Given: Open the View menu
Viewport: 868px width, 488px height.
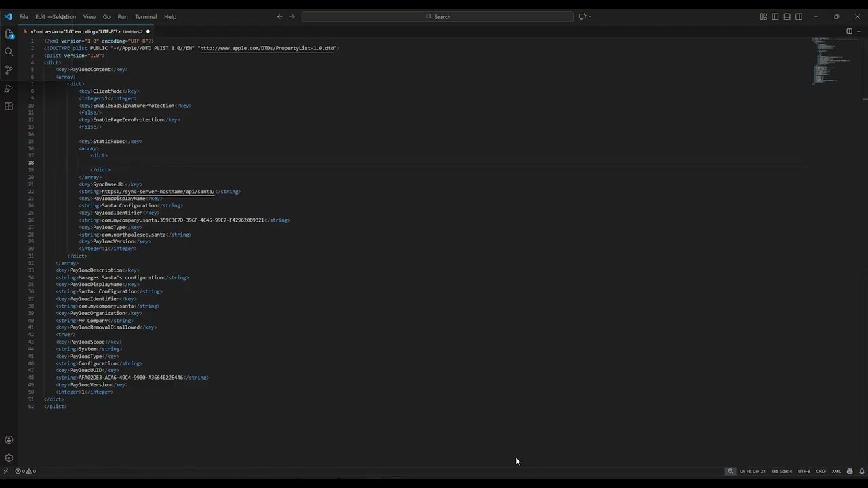Looking at the screenshot, I should point(90,16).
